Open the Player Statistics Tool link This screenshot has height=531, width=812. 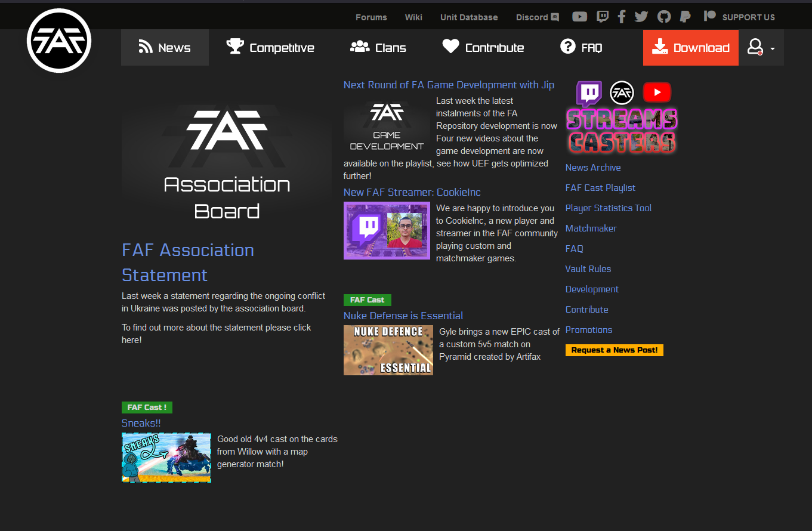609,208
